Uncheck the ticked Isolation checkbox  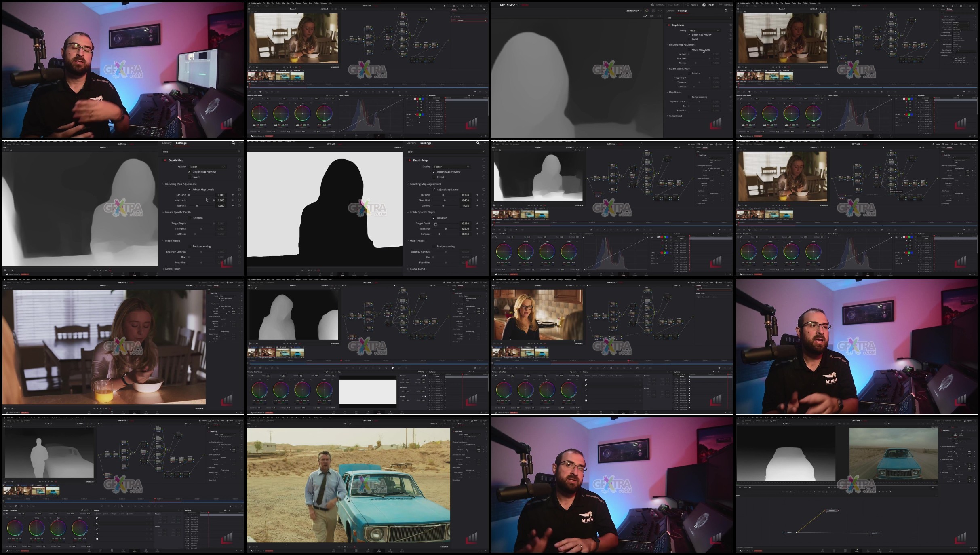pyautogui.click(x=434, y=218)
